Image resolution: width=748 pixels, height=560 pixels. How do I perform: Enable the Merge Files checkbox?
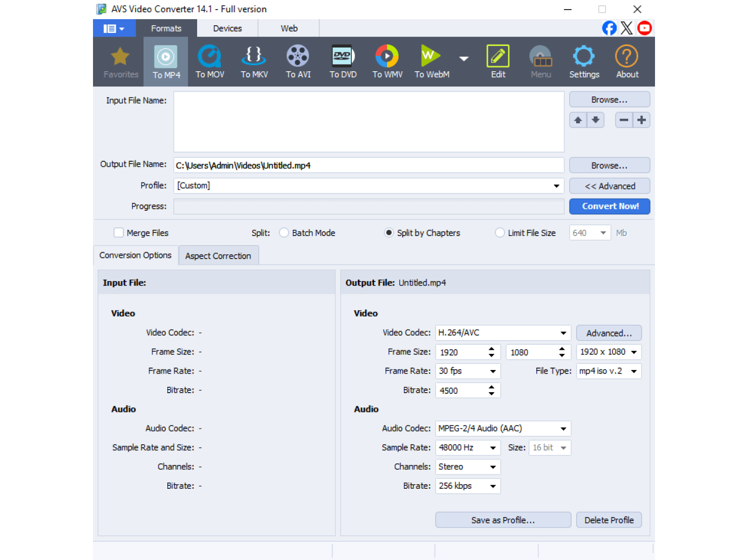pos(119,233)
